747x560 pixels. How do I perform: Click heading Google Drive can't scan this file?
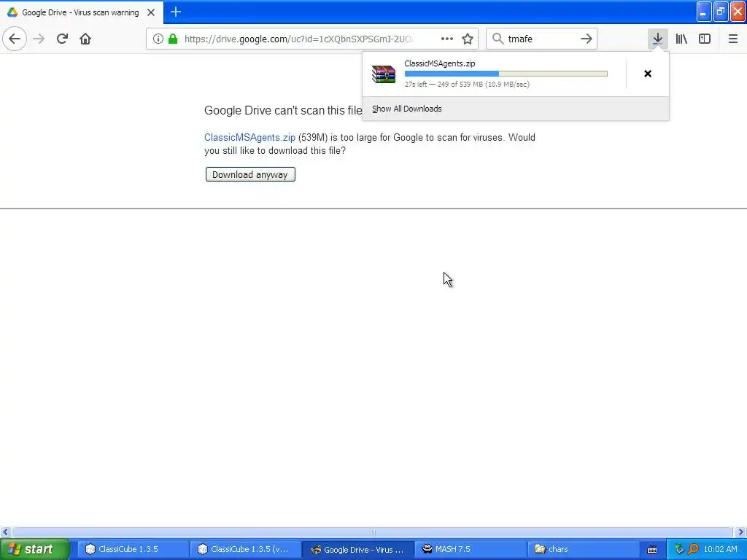[283, 111]
